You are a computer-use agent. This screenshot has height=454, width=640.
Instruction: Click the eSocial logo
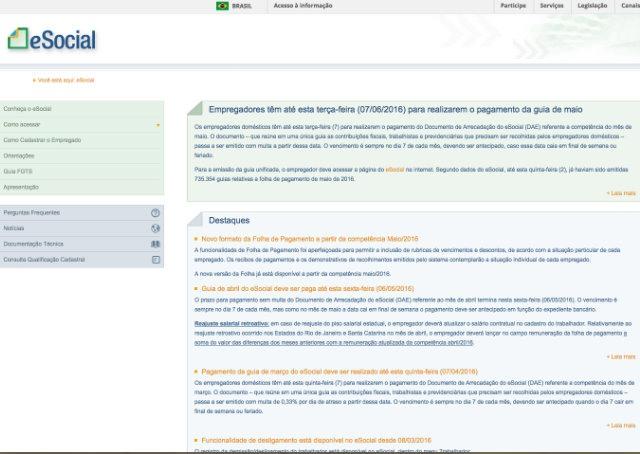point(52,40)
